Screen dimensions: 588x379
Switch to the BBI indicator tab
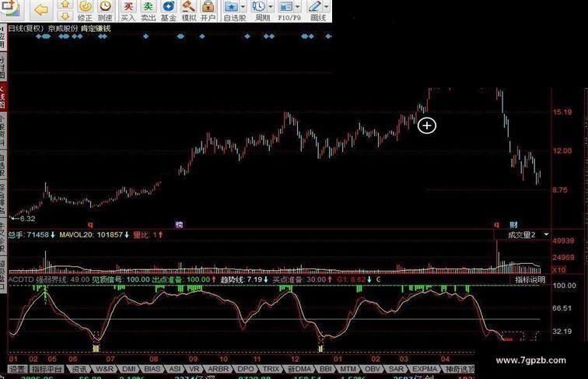point(326,369)
